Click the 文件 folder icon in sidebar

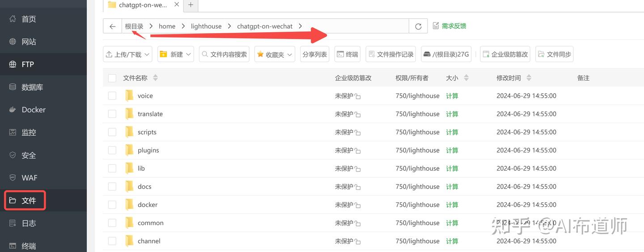pos(13,201)
